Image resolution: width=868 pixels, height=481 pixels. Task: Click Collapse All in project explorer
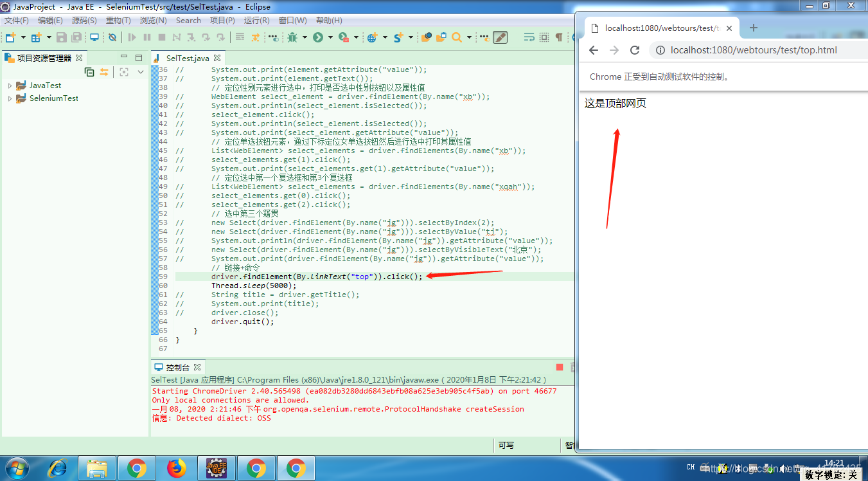click(89, 72)
